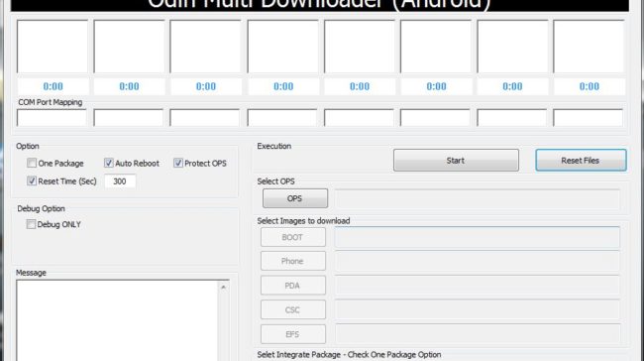The image size is (644, 361).
Task: Click the PDA image button
Action: pyautogui.click(x=293, y=286)
